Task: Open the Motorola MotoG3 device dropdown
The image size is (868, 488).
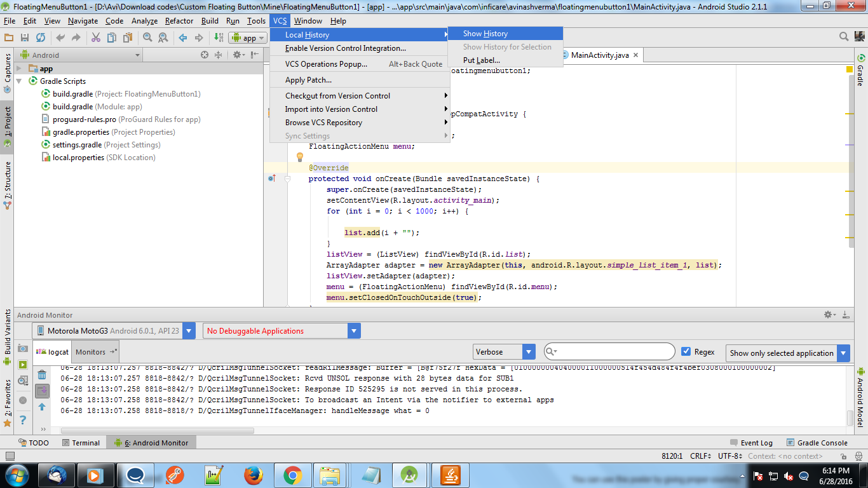Action: (x=114, y=330)
